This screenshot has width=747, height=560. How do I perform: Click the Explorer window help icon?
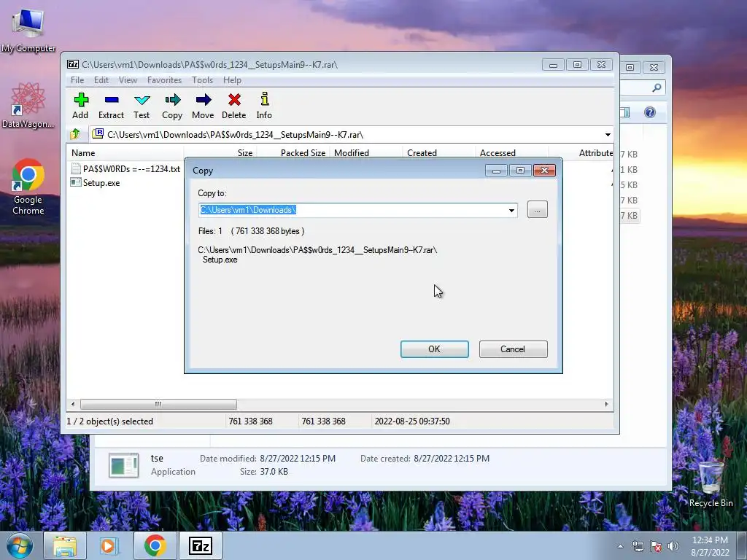pyautogui.click(x=650, y=112)
